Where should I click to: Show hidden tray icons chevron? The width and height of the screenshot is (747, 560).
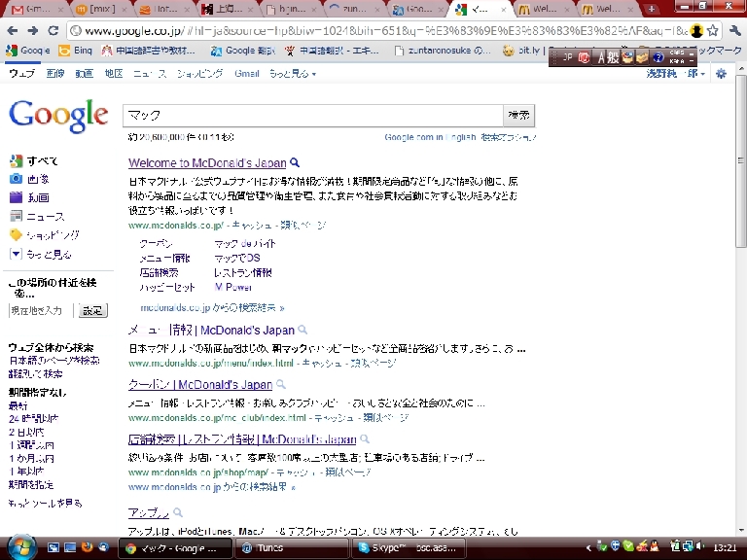pos(588,547)
